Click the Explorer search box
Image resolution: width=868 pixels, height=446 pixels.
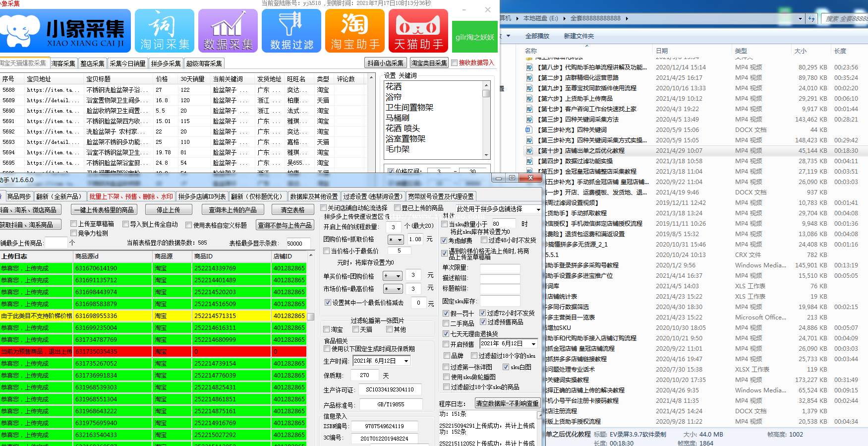[845, 18]
